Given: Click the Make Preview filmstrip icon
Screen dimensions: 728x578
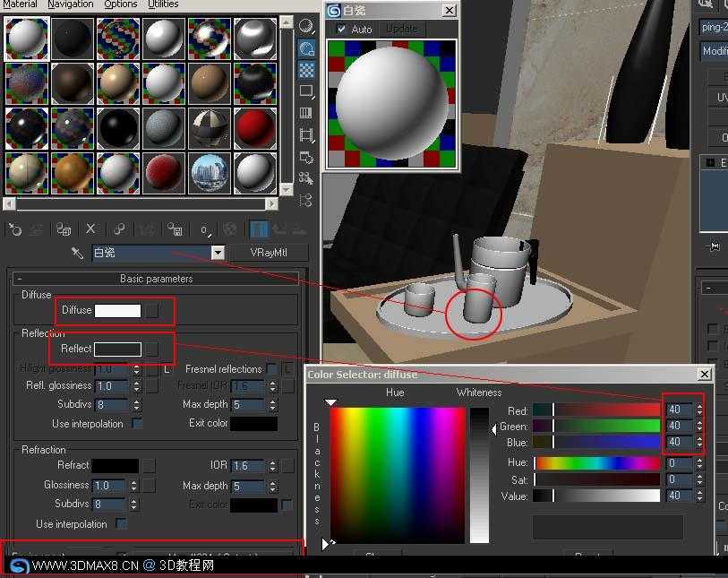Looking at the screenshot, I should coord(306,134).
